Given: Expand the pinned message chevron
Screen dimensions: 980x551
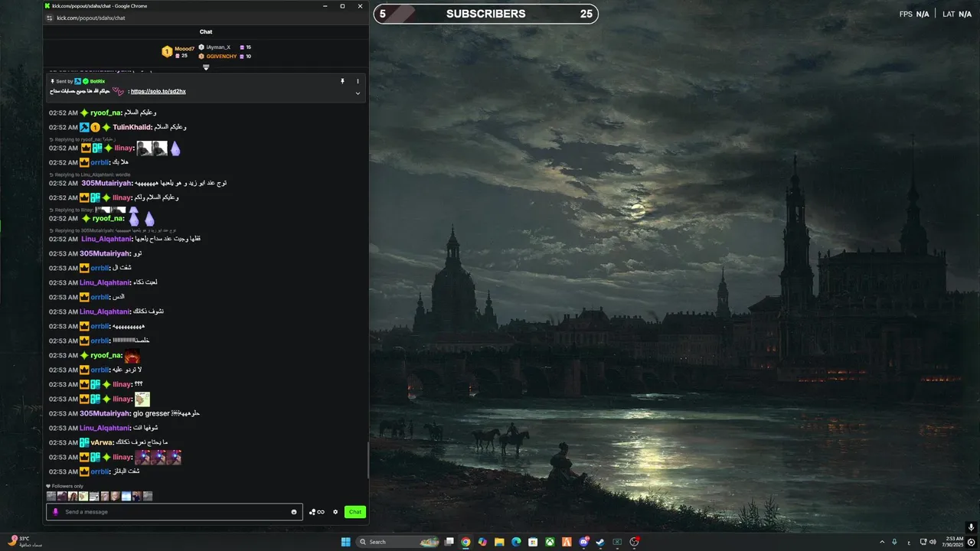Looking at the screenshot, I should [358, 93].
